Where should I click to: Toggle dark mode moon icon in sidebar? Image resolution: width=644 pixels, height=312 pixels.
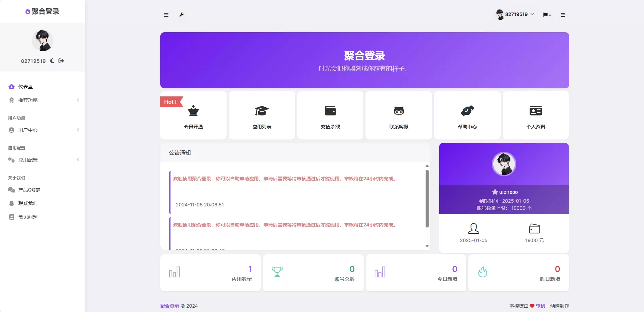pyautogui.click(x=52, y=61)
